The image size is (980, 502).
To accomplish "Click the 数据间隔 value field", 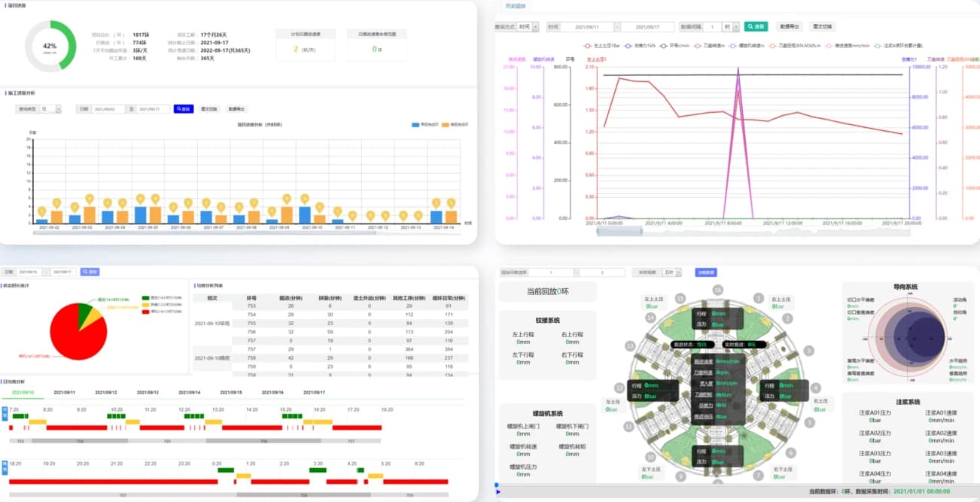I will (712, 26).
